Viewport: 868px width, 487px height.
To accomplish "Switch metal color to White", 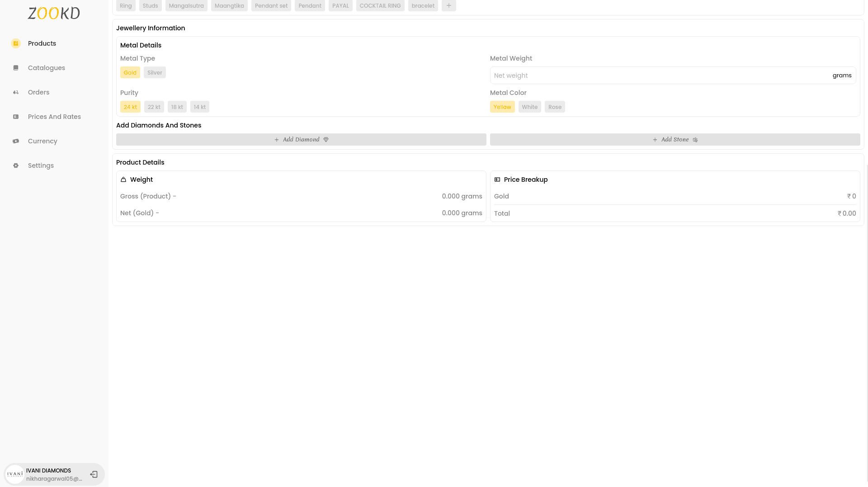I will tap(529, 107).
